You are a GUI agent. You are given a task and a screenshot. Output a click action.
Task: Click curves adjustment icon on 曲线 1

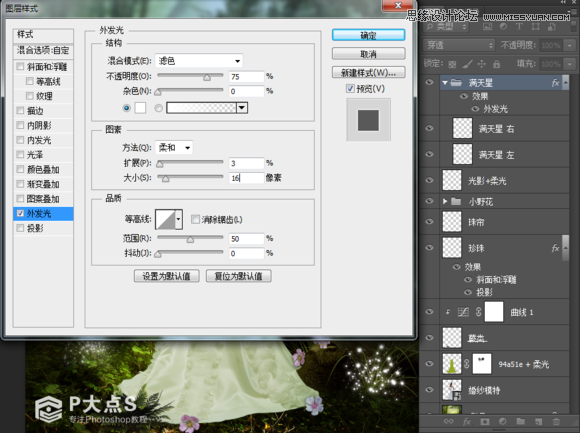pyautogui.click(x=463, y=312)
